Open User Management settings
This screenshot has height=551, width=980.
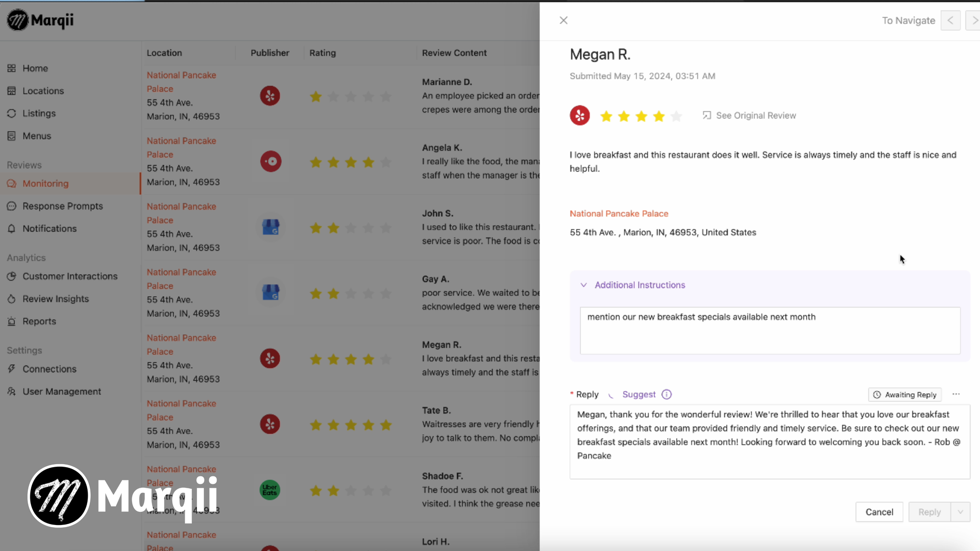pyautogui.click(x=62, y=392)
